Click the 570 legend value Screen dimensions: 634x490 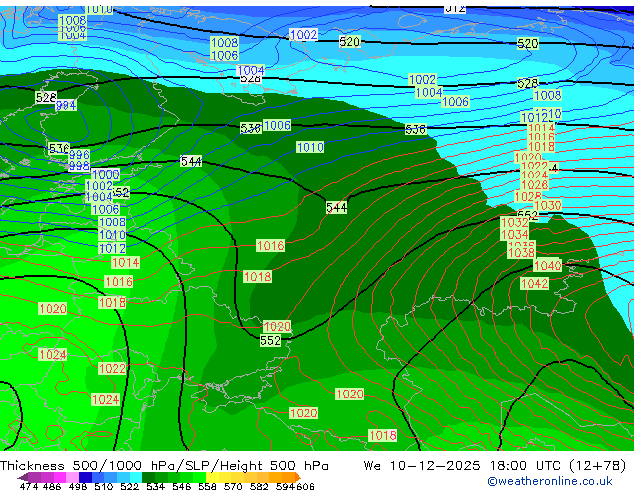click(233, 486)
